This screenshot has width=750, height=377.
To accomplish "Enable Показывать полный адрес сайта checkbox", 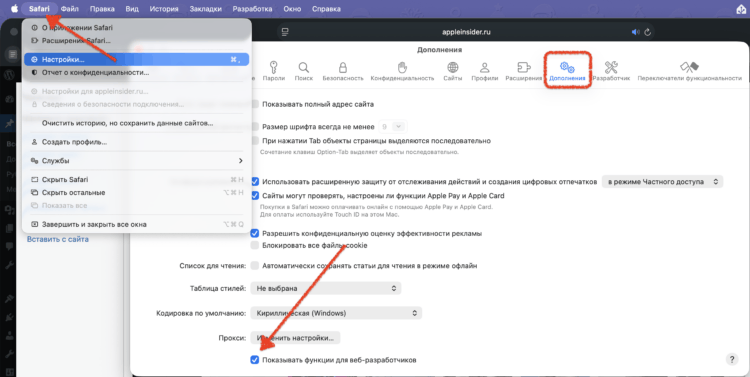I will tap(255, 104).
